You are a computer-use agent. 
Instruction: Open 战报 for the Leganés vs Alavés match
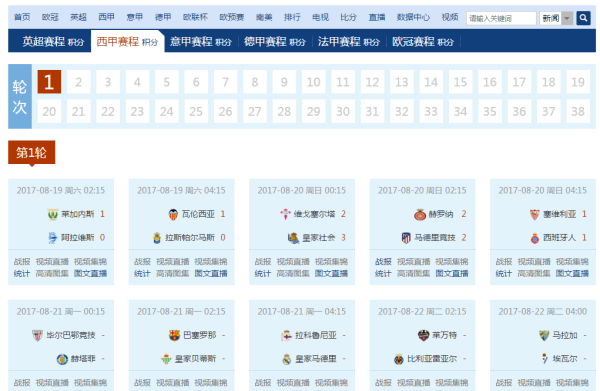point(22,262)
